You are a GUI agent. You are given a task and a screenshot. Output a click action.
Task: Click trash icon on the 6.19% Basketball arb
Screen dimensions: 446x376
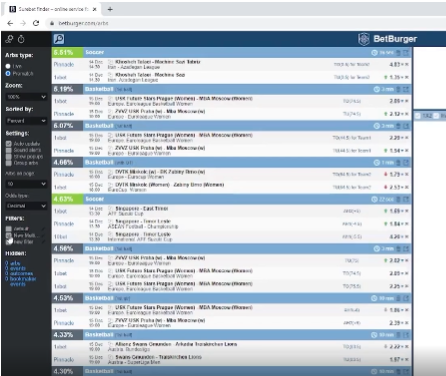pos(398,89)
